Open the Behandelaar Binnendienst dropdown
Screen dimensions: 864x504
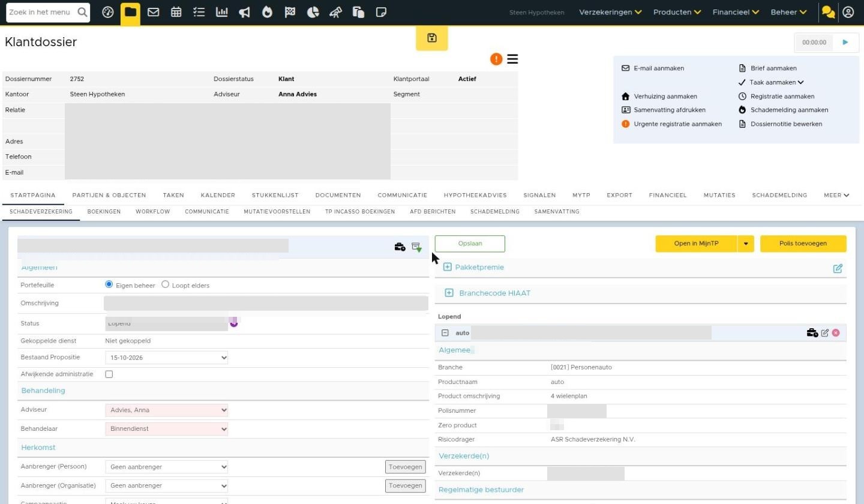(167, 429)
